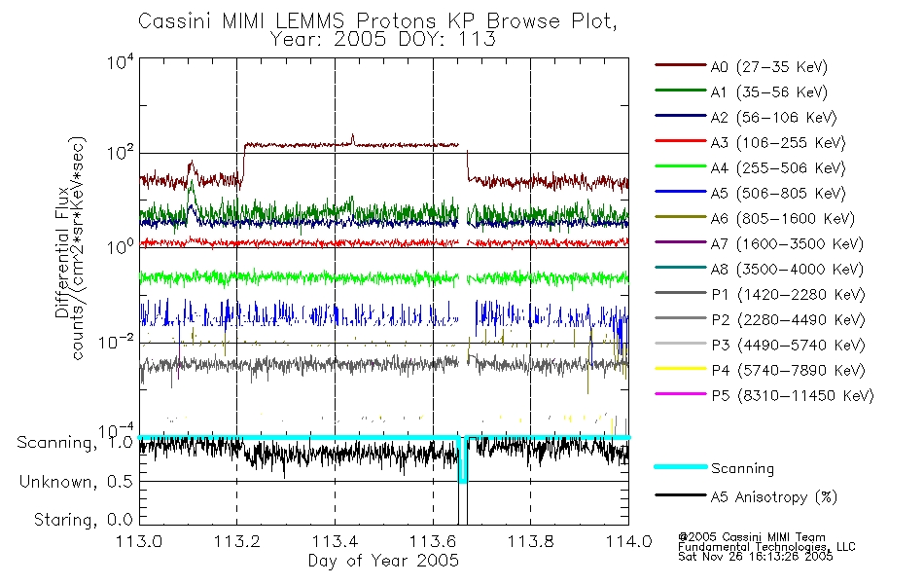Click the Scanning, 1.0 axis label

[x=75, y=443]
